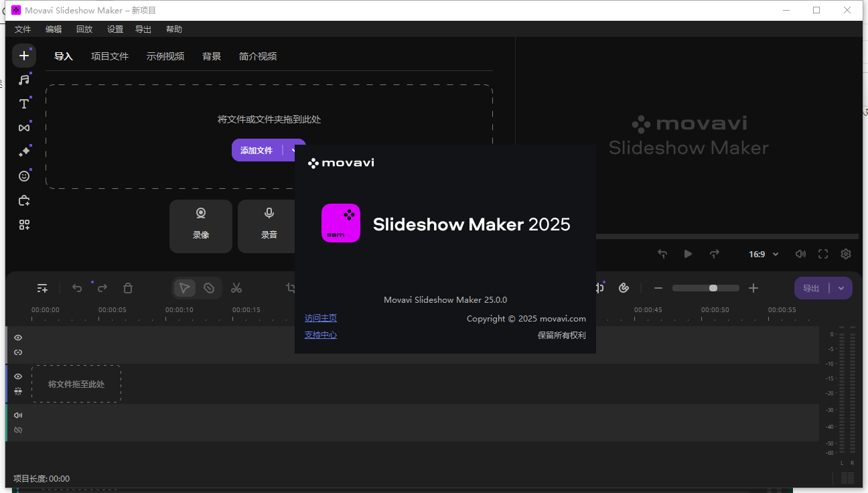Click the 将文件拖至此处 timeline placeholder
The image size is (868, 493).
pos(76,384)
